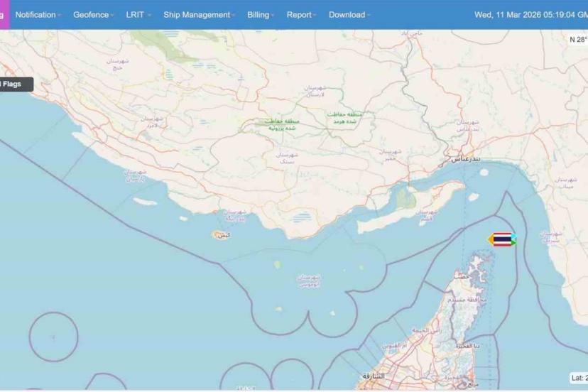This screenshot has height=392, width=588.
Task: Open the Notification dropdown
Action: [x=38, y=14]
